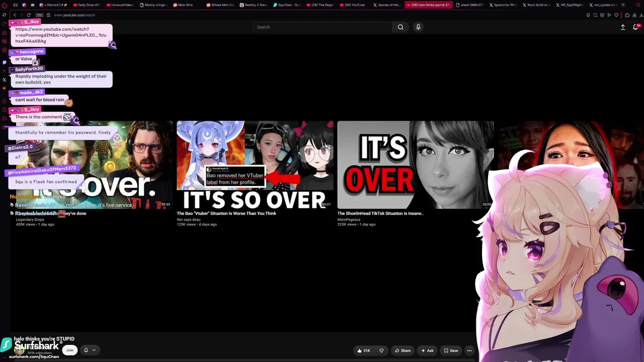Click the padlock site info icon
Image resolution: width=644 pixels, height=362 pixels.
48,15
